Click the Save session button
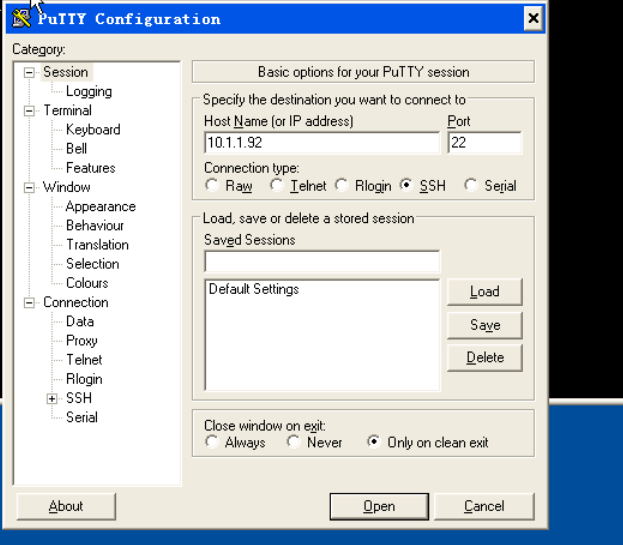The image size is (623, 545). 485,325
